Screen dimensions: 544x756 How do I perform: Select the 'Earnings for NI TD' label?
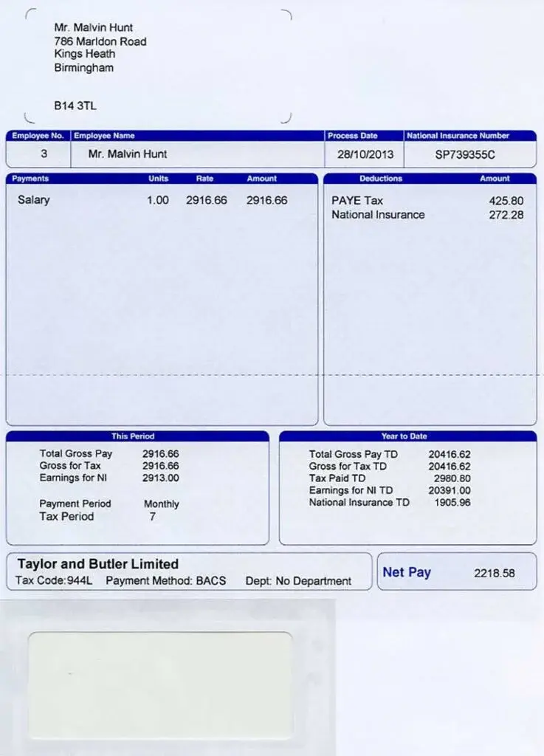351,490
